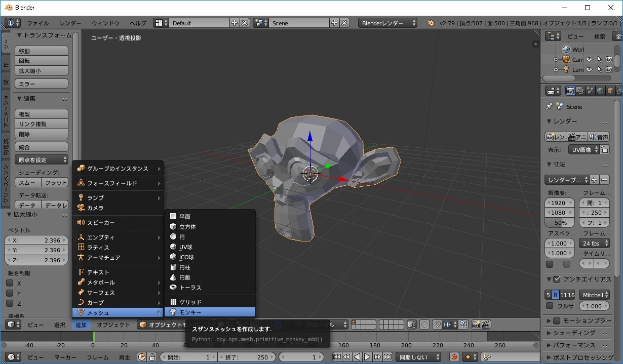Open the Mitchell filter dropdown
Screen dimensions: 623x364
594,295
